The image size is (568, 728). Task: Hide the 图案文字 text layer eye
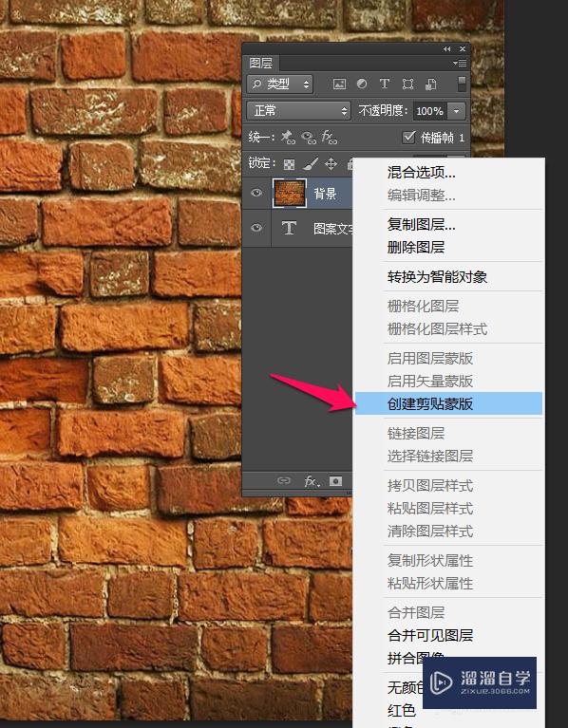(x=256, y=228)
